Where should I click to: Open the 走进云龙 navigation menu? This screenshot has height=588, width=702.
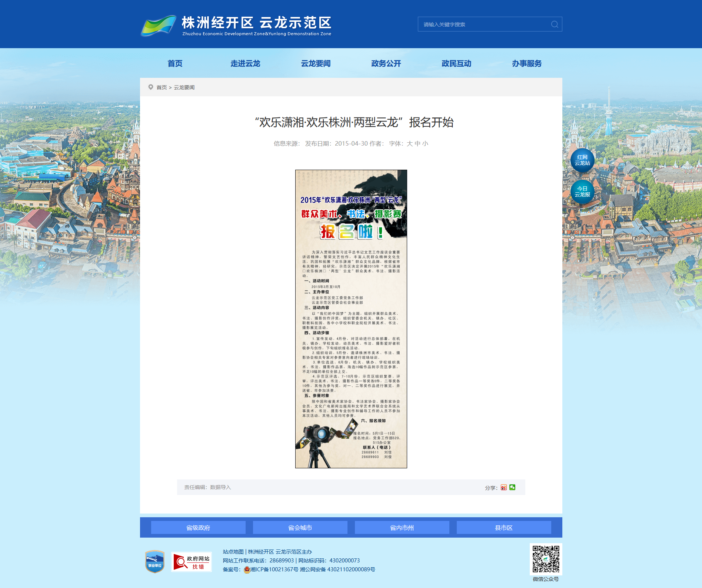(x=245, y=64)
